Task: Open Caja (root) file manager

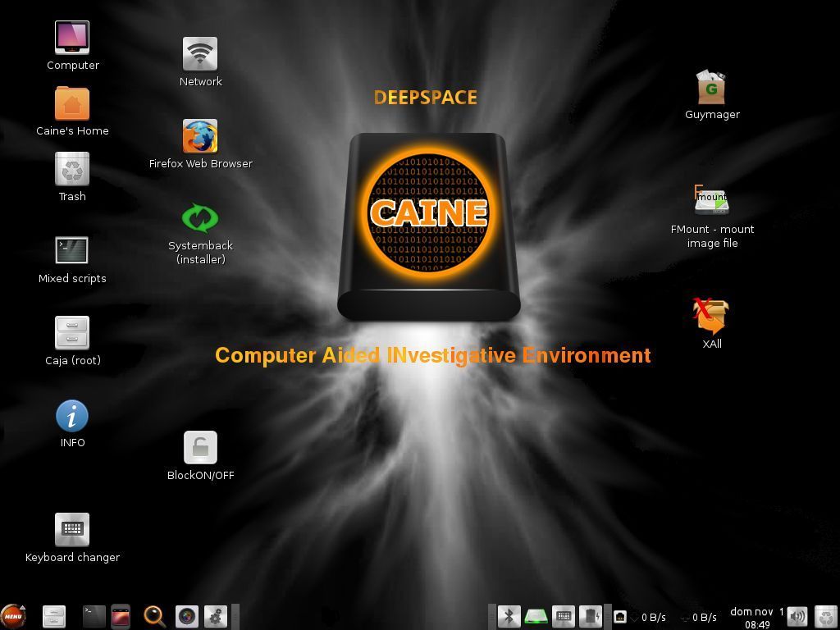Action: [72, 333]
